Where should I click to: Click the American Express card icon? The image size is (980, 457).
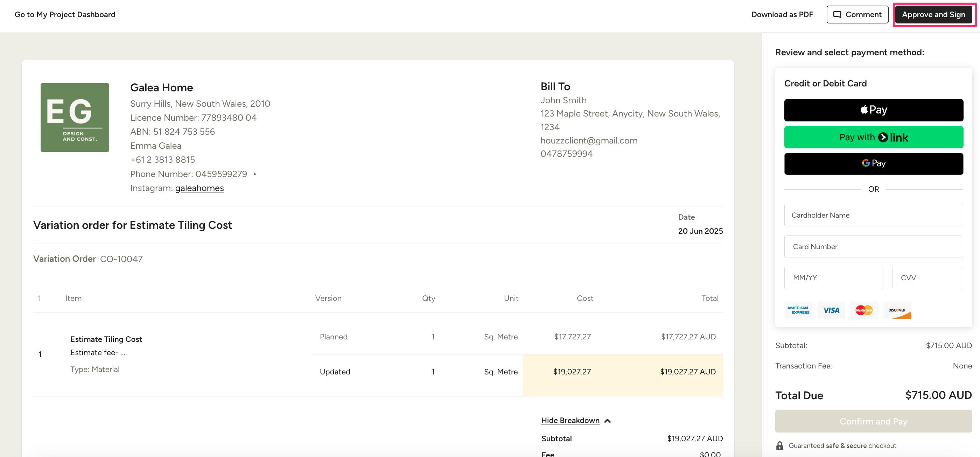click(x=798, y=310)
